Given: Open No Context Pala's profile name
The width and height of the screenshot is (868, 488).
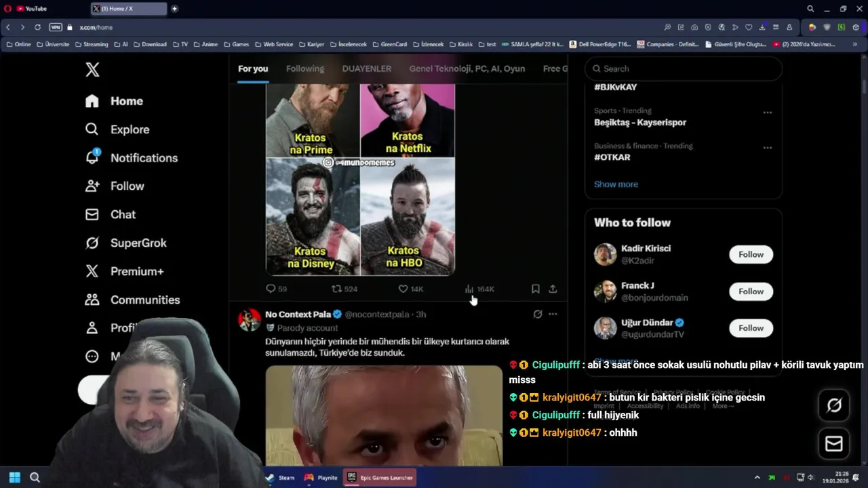Looking at the screenshot, I should pos(298,314).
